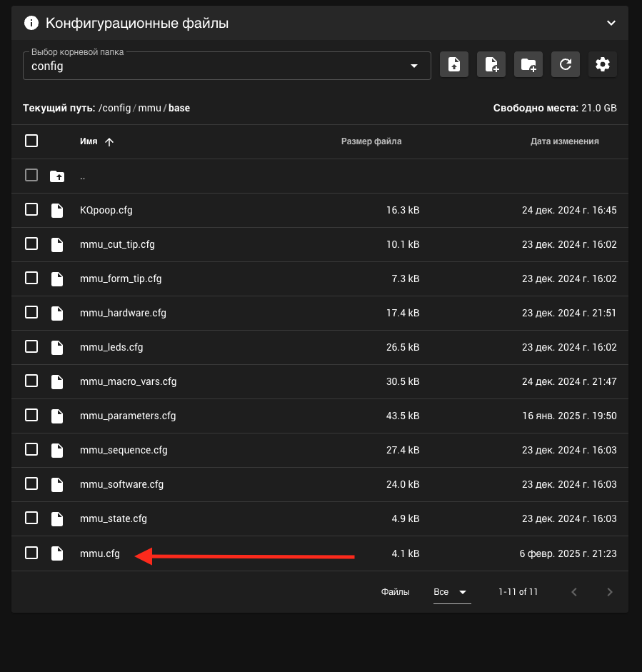Refresh the file list

tap(566, 65)
